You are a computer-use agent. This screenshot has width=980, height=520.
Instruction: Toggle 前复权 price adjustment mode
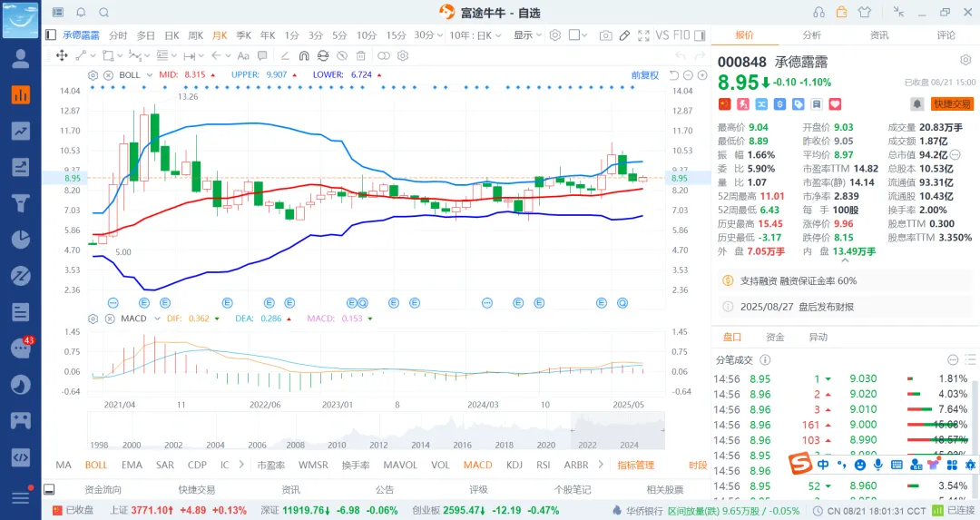point(645,75)
